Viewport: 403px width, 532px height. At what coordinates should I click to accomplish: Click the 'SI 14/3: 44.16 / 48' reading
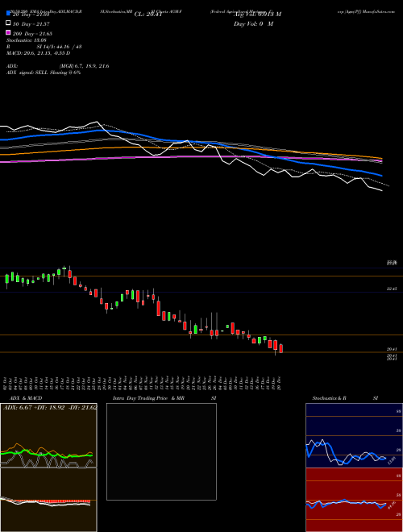60,47
